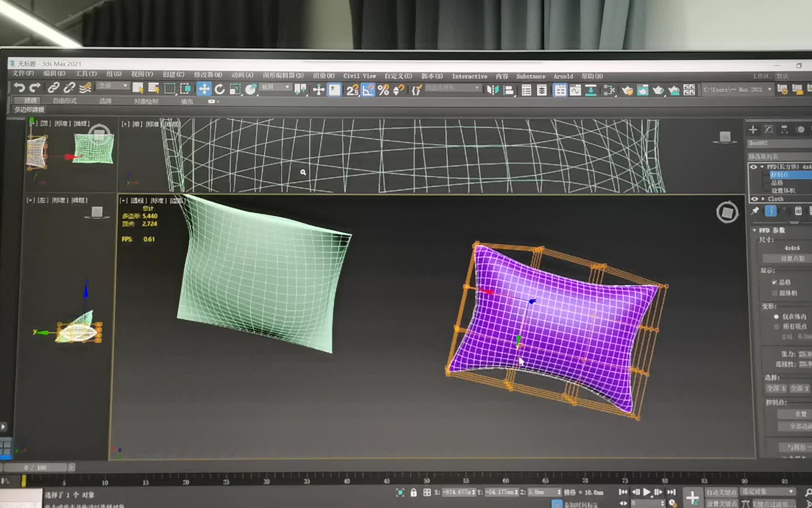Click the Mirror tool icon

coord(492,90)
